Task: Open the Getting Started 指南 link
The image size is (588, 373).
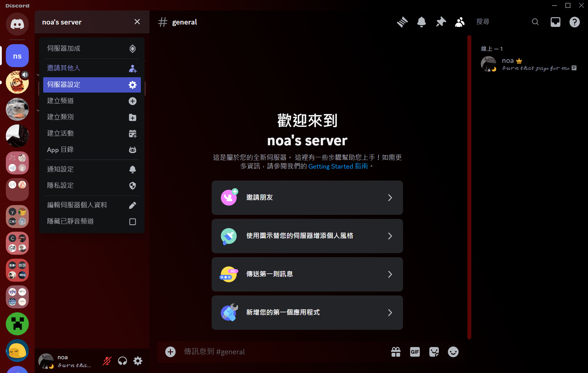Action: click(338, 166)
